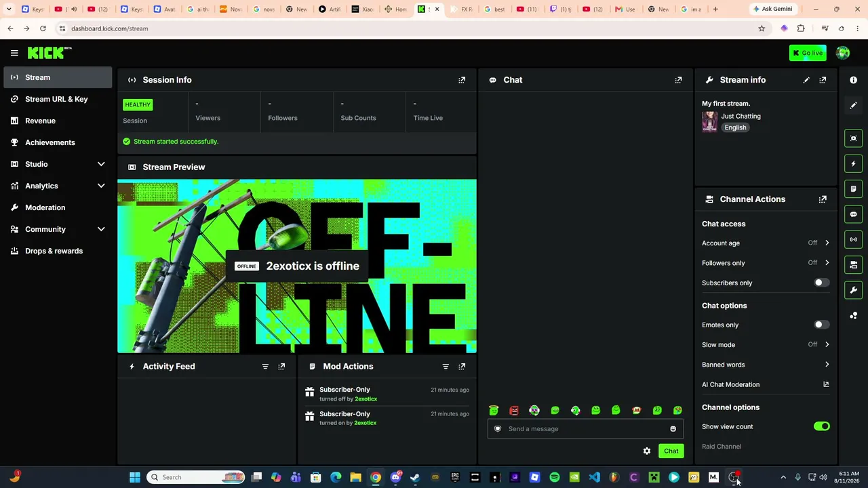Toggle Subscribers only chat switch
This screenshot has height=488, width=868.
click(821, 283)
